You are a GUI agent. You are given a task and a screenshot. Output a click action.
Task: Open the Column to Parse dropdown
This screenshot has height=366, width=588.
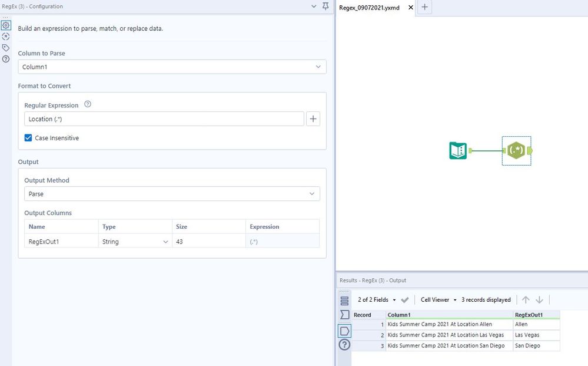pos(172,67)
